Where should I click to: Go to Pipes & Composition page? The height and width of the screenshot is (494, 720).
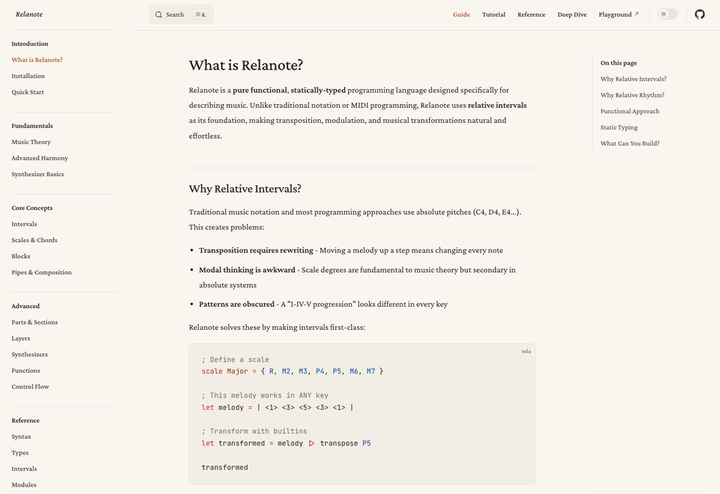click(x=41, y=272)
